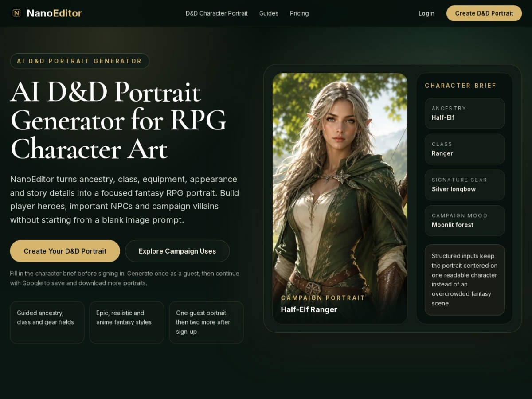Click the Guided ancestry, class and gear card
532x399 pixels.
[x=47, y=322]
